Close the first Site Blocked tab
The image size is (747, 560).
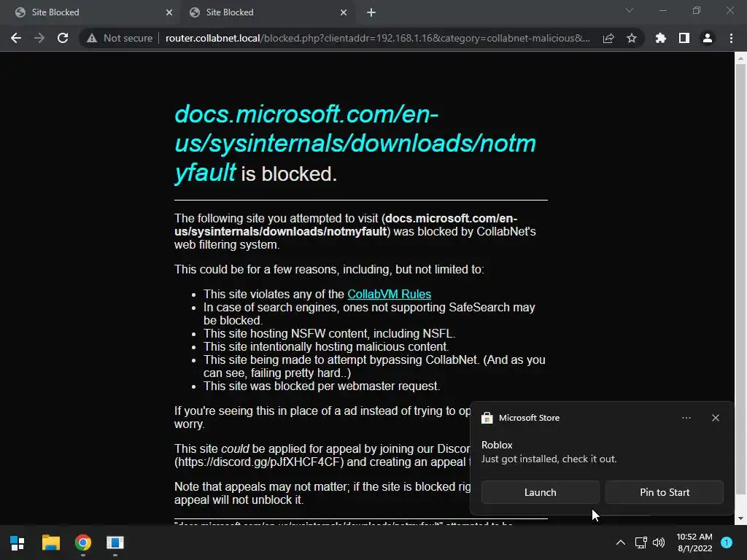tap(169, 12)
